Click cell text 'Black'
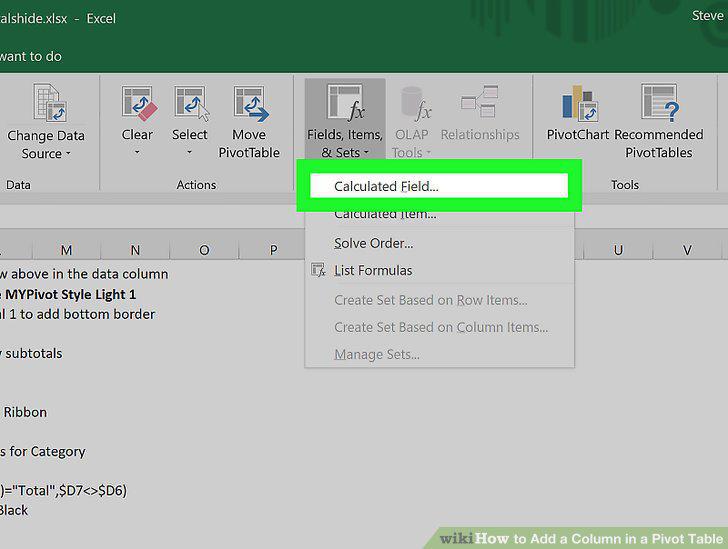Screen dimensions: 728x549 tap(14, 510)
